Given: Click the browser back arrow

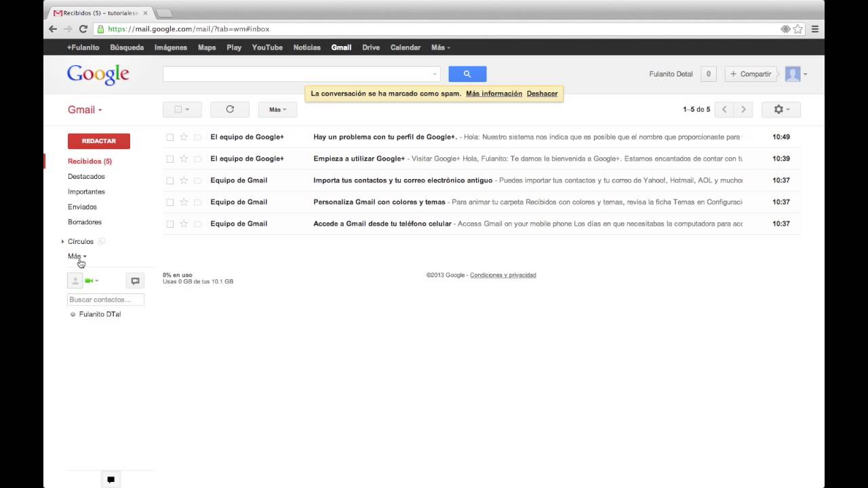Looking at the screenshot, I should tap(53, 29).
